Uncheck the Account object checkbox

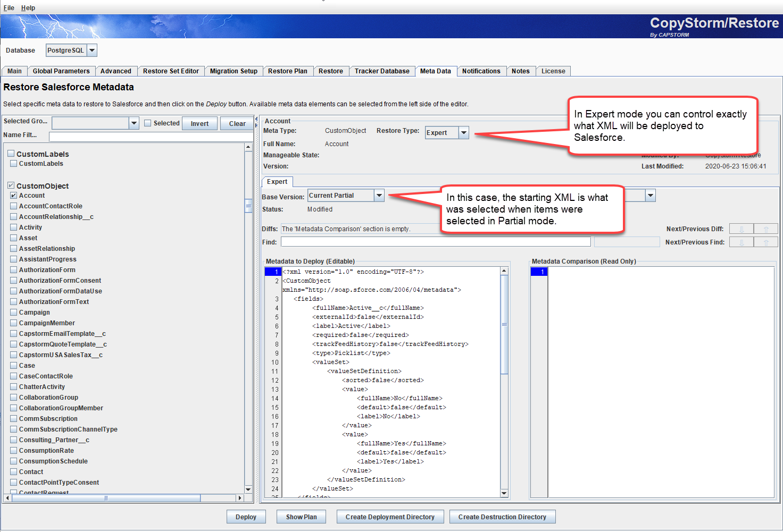click(14, 196)
